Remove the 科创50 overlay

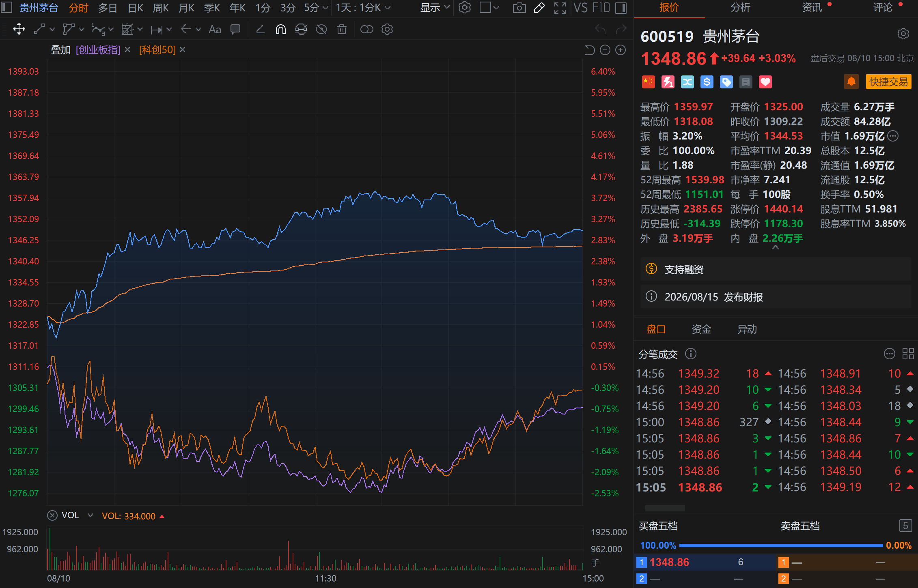(x=183, y=49)
